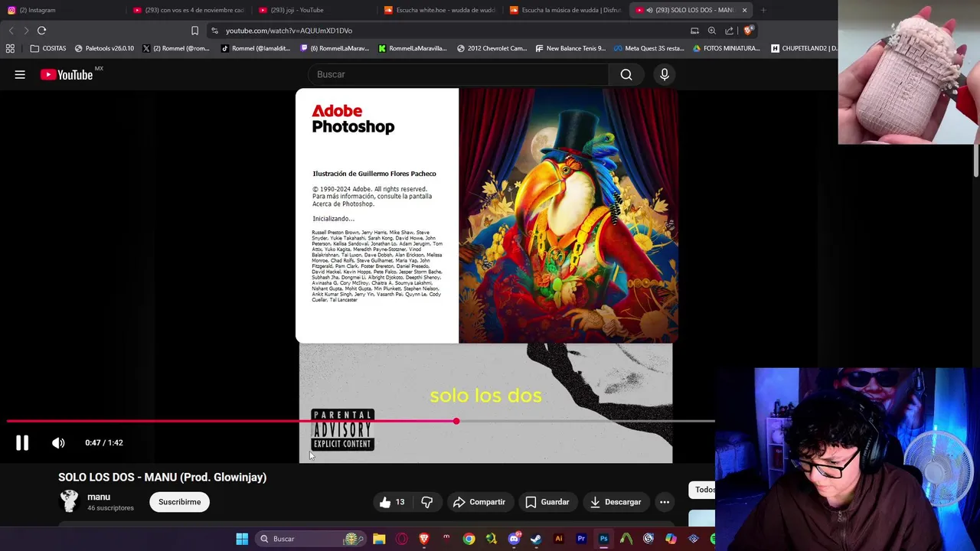The image size is (980, 551).
Task: Open the TikTok Rommel bookmark
Action: (x=256, y=48)
